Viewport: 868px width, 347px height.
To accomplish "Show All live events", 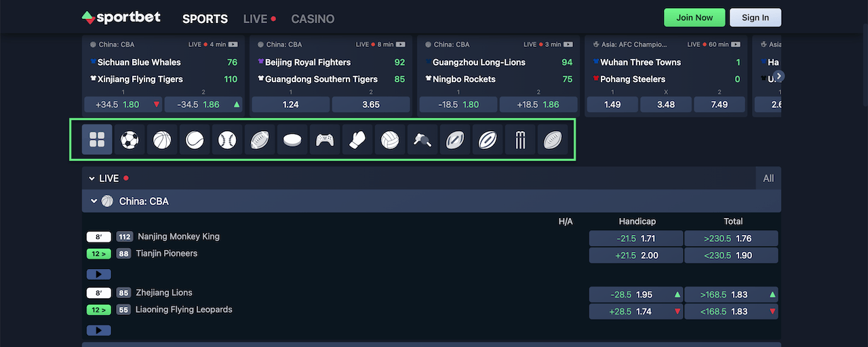I will tap(768, 179).
